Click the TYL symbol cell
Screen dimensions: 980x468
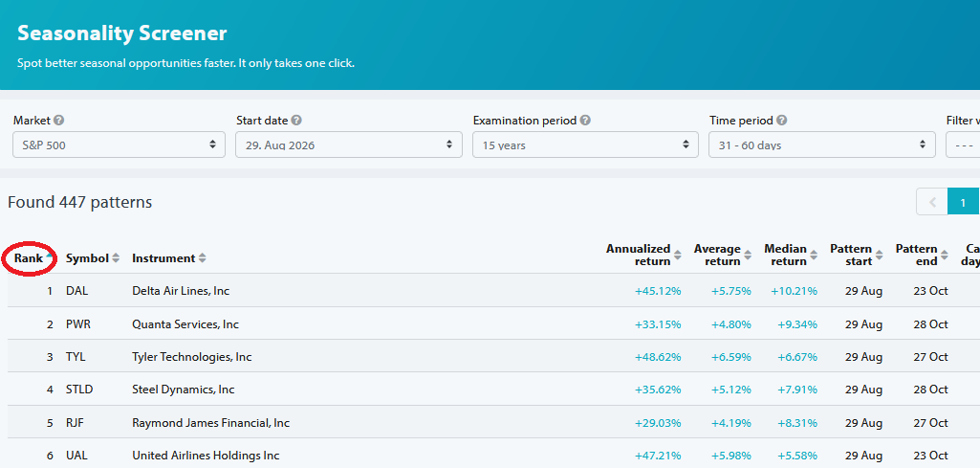(x=75, y=357)
